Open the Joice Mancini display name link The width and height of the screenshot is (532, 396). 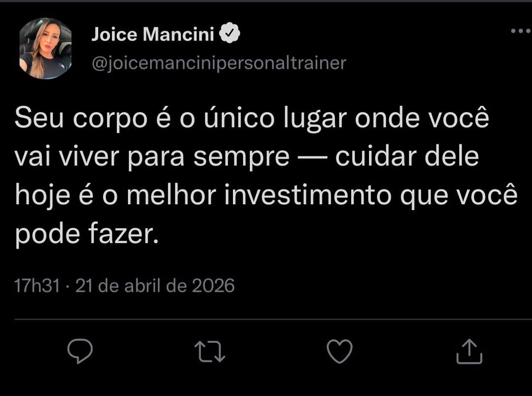(153, 34)
